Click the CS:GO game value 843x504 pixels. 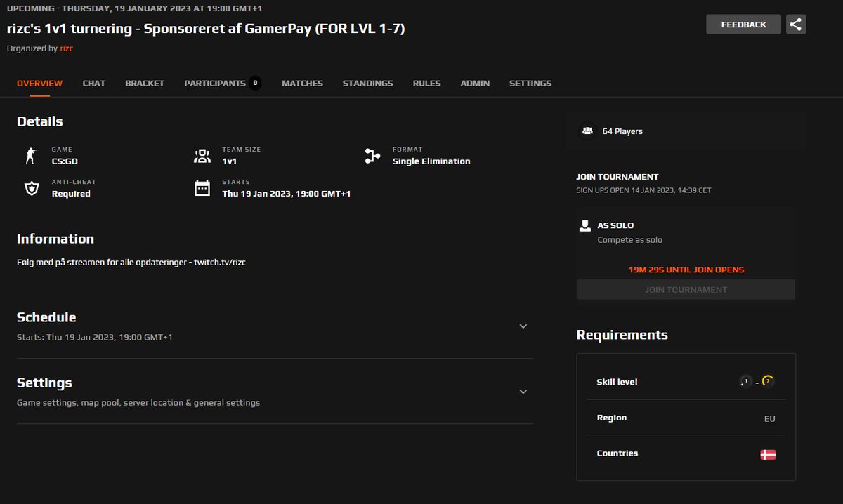click(x=65, y=161)
